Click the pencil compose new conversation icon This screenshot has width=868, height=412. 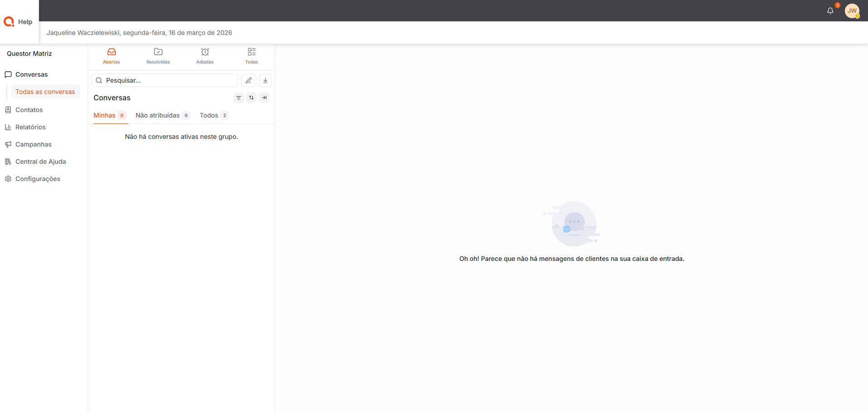(x=249, y=80)
